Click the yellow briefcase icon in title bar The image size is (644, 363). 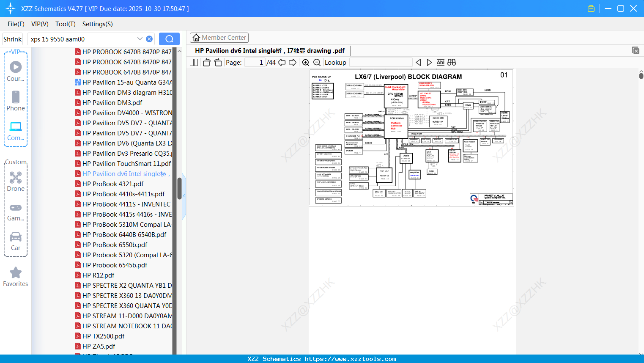591,8
